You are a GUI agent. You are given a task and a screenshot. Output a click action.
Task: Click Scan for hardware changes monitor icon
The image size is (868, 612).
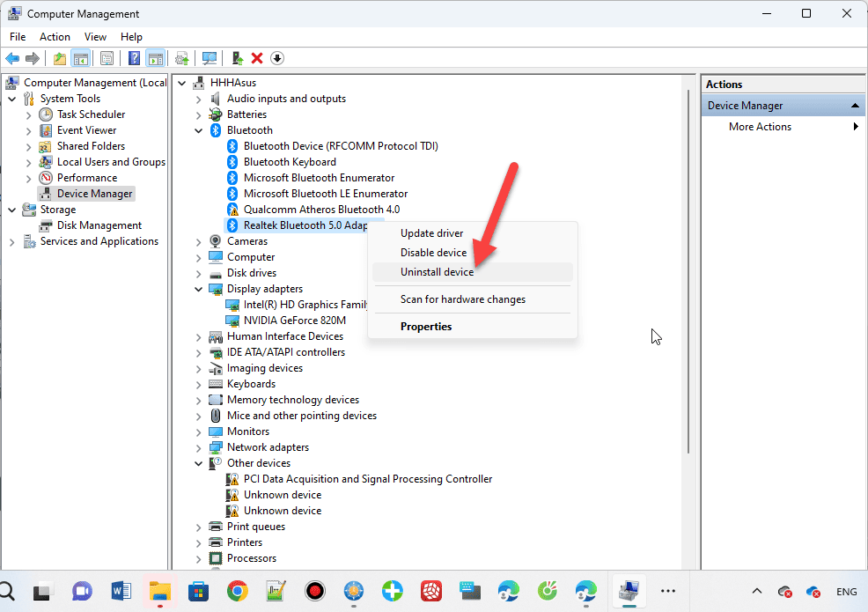(210, 58)
